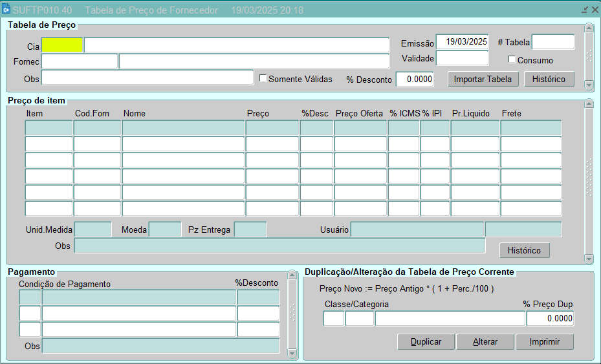Screen dimensions: 601x364
Task: Click the restore-down arrow icon in title bar
Action: 585,10
